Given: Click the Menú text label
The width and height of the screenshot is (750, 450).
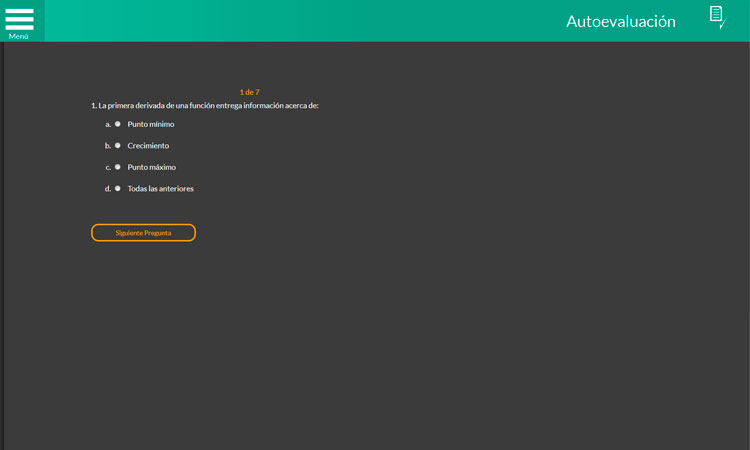Looking at the screenshot, I should [19, 36].
